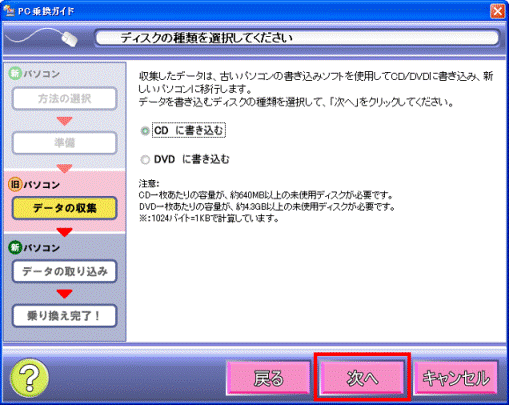Image resolution: width=509 pixels, height=405 pixels.
Task: Click the 次へ button
Action: click(362, 378)
